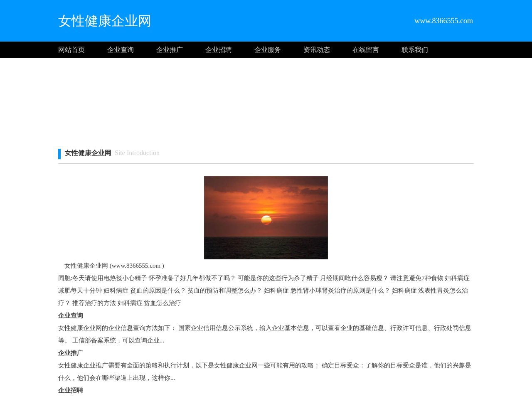Image resolution: width=532 pixels, height=399 pixels.
Task: Click the 'Site Introduction' subtitle text
Action: coord(137,153)
